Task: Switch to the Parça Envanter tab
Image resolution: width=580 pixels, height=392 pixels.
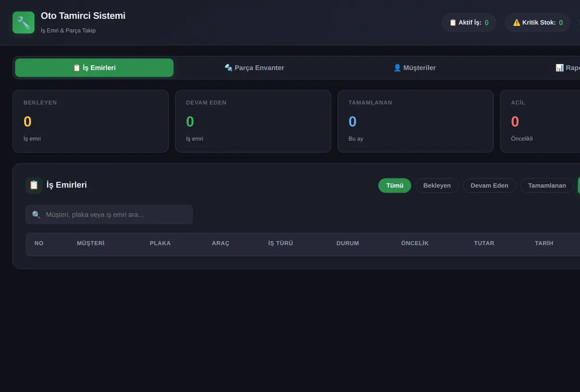Action: tap(254, 68)
